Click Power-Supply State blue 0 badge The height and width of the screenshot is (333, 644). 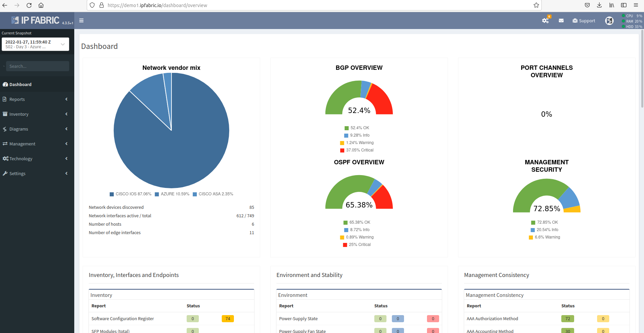398,318
